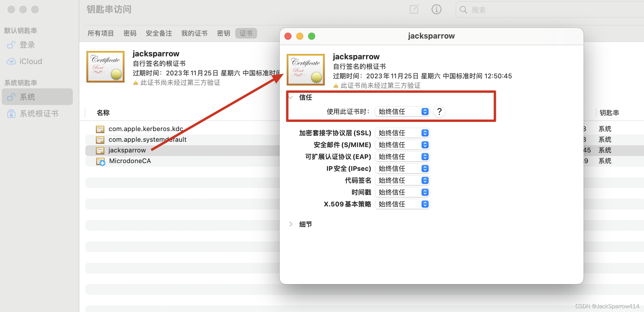Click the 细节 section label
This screenshot has height=312, width=644.
tap(305, 224)
